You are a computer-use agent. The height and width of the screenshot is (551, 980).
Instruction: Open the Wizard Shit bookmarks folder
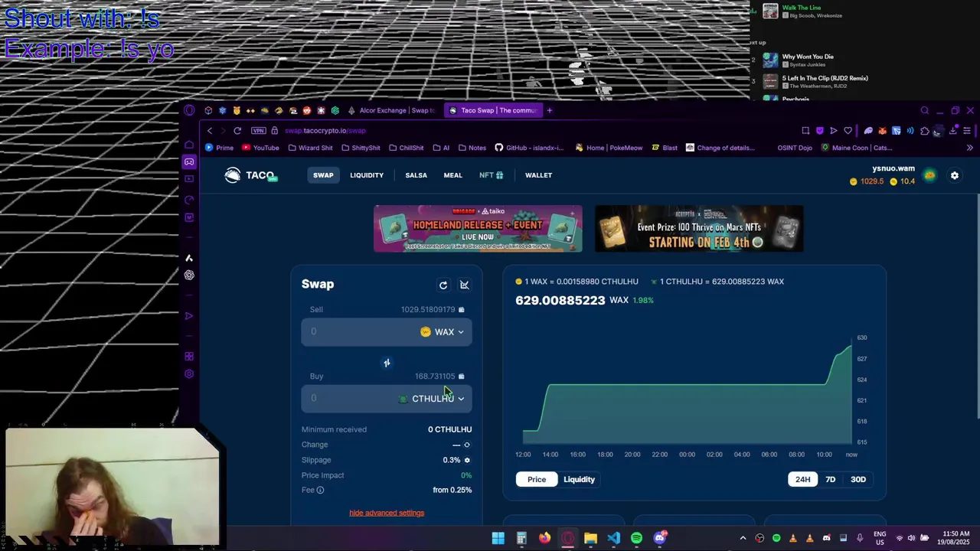pyautogui.click(x=310, y=148)
